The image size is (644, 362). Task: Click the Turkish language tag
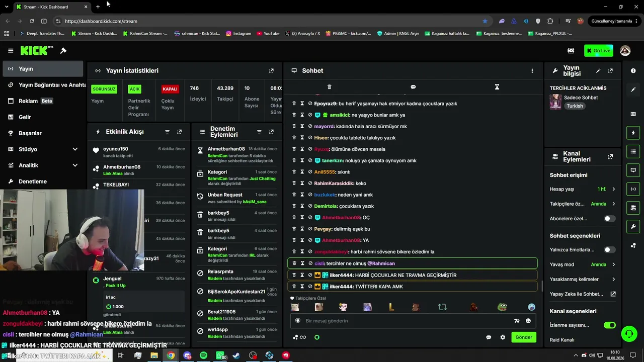point(575,106)
